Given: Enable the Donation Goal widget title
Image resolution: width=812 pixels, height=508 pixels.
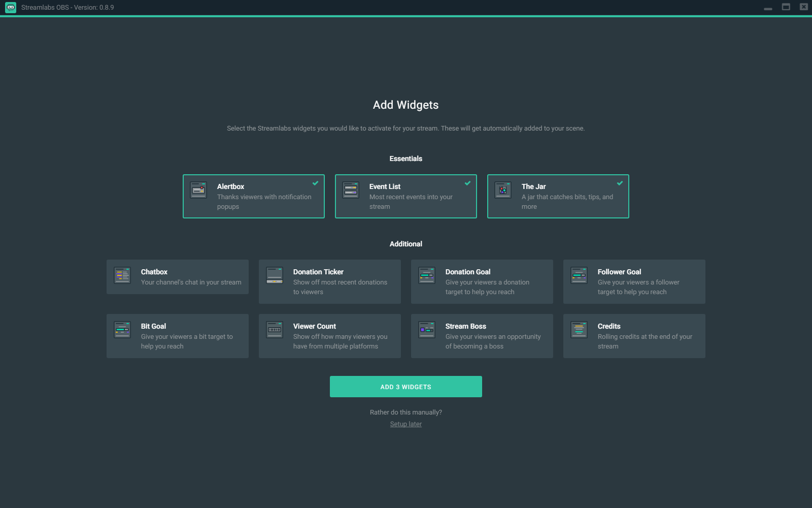Looking at the screenshot, I should pos(468,272).
